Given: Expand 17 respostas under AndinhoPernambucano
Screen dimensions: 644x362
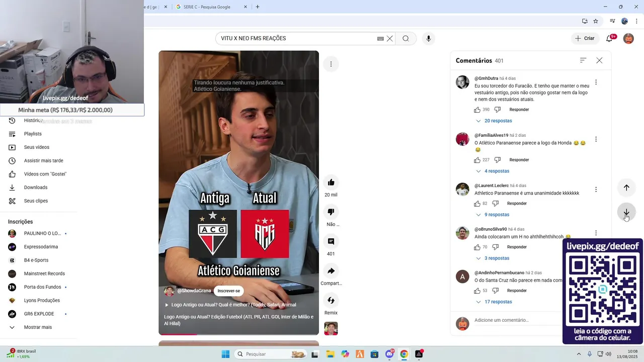Looking at the screenshot, I should coord(493,302).
